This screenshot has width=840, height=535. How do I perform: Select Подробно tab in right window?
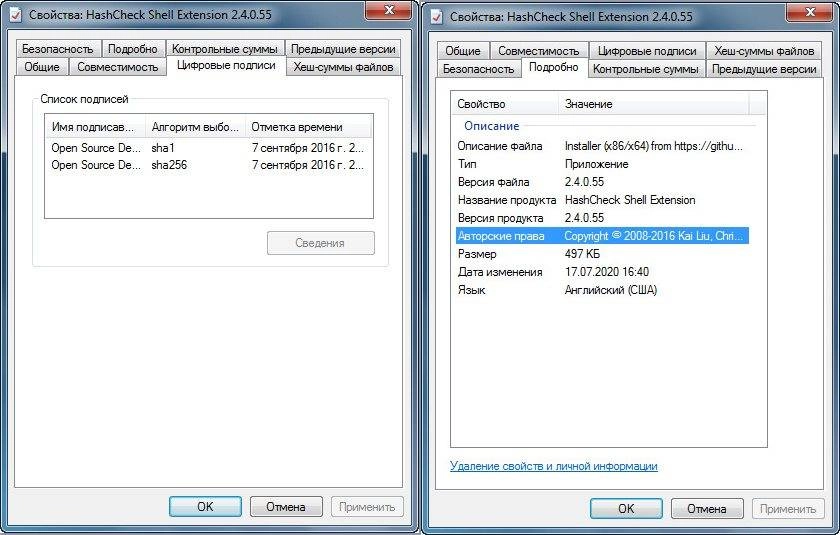[554, 67]
